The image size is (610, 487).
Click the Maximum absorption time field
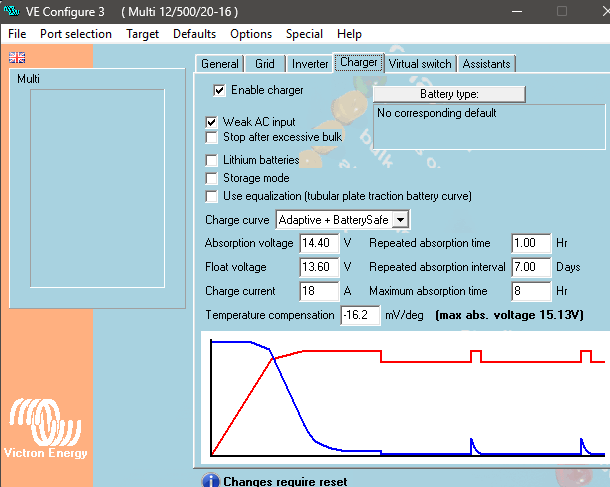point(531,291)
